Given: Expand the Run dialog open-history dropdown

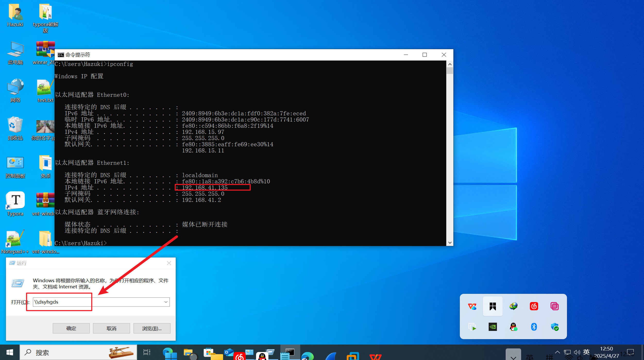Looking at the screenshot, I should pyautogui.click(x=166, y=302).
